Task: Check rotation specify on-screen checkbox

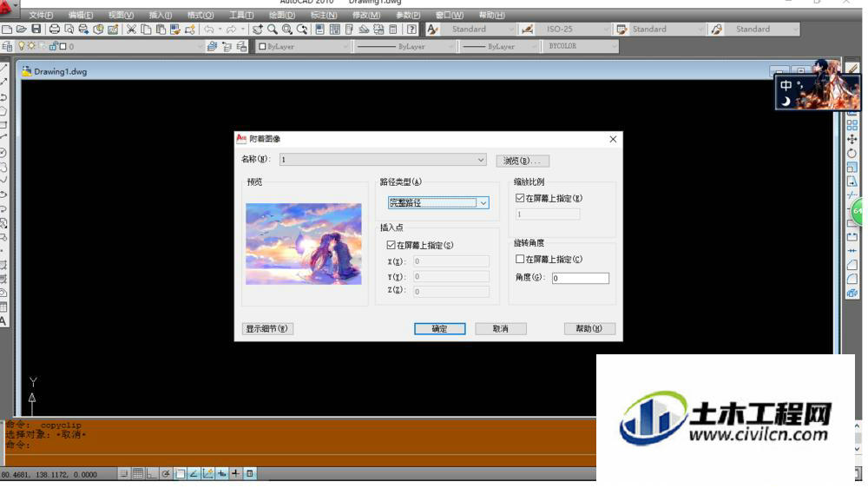Action: tap(520, 259)
